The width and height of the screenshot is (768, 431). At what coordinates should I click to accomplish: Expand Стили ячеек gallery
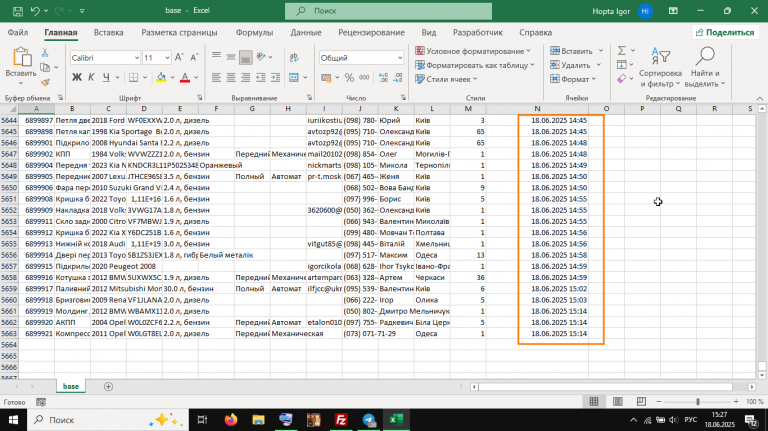click(x=446, y=79)
